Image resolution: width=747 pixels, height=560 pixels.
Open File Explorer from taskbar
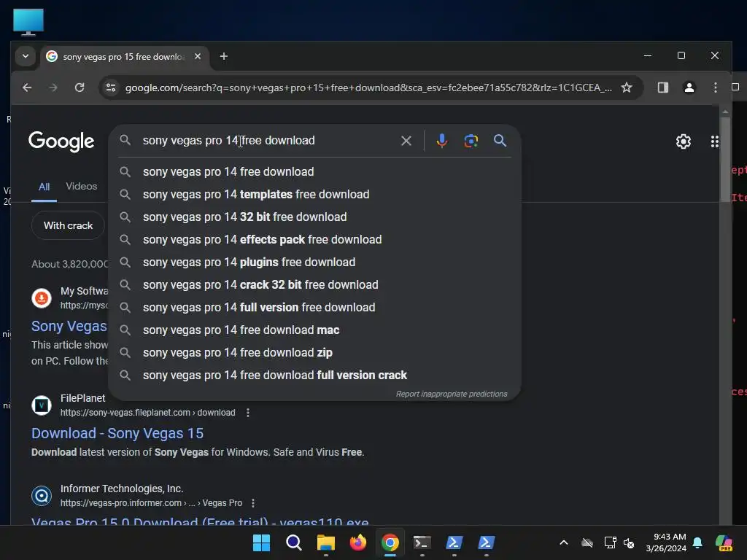[x=326, y=542]
